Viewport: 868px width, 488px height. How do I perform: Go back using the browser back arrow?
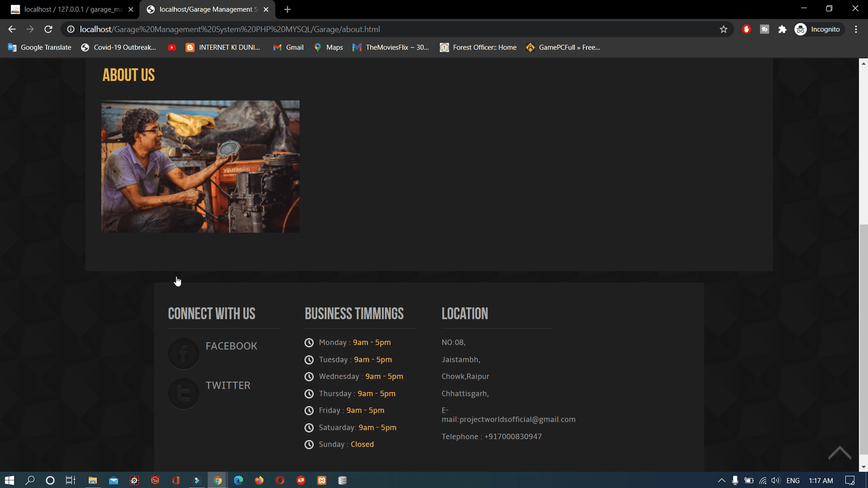coord(12,29)
